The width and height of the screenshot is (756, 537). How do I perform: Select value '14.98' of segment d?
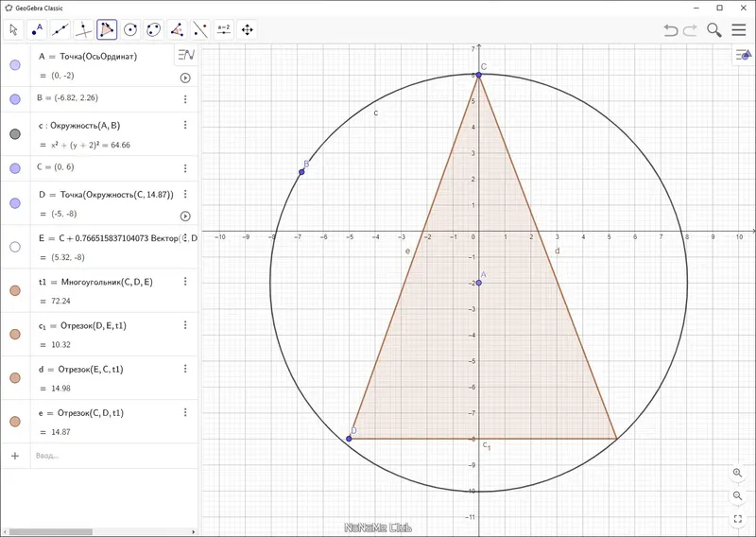tap(60, 389)
